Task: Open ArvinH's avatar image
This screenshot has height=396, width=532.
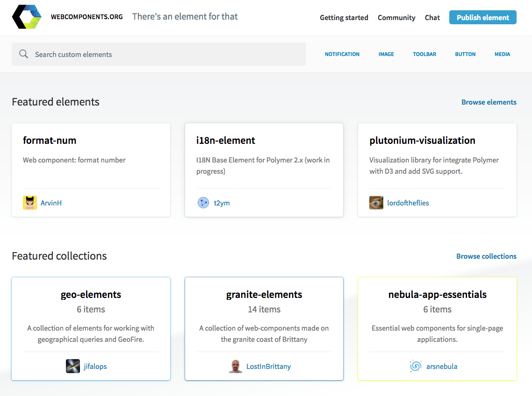Action: (x=30, y=203)
